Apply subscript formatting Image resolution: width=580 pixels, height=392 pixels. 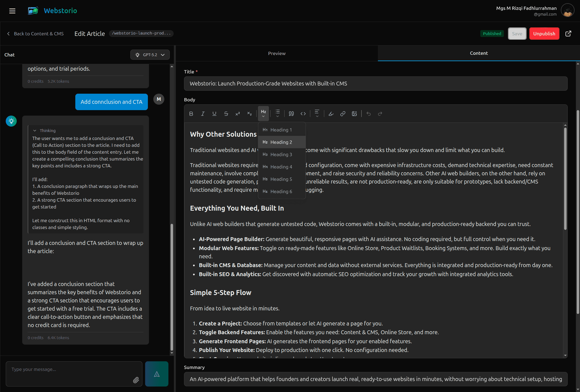(x=249, y=114)
